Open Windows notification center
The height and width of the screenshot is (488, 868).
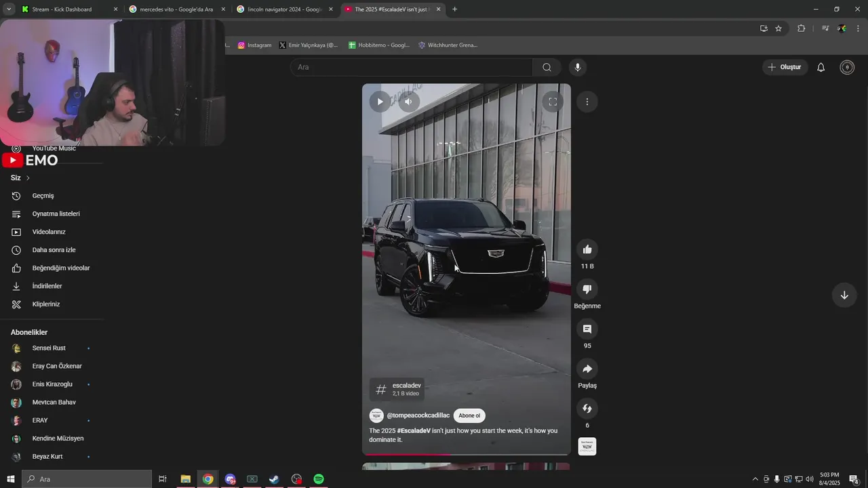pos(854,479)
